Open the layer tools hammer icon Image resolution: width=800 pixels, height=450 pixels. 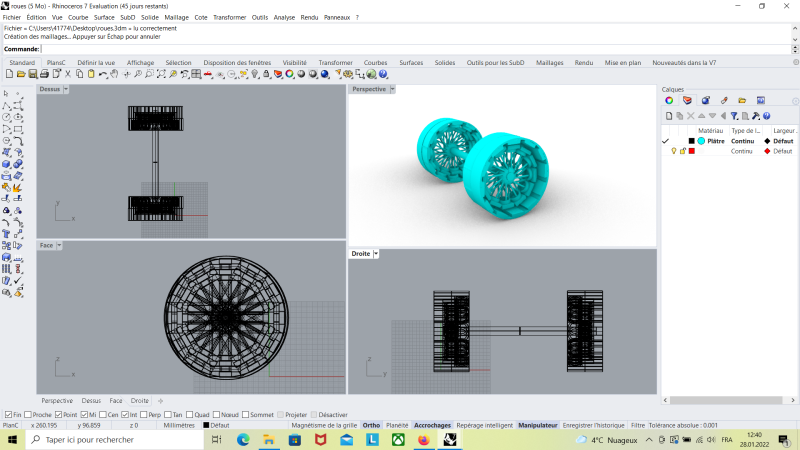click(756, 116)
